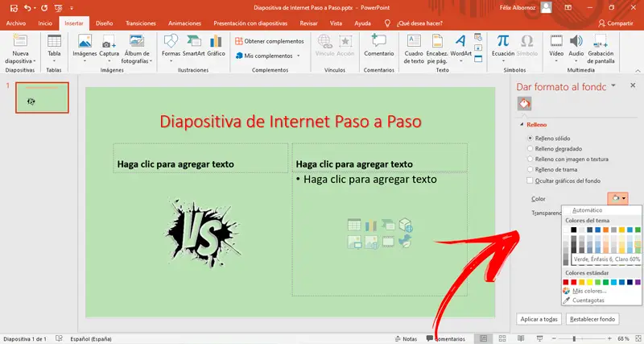This screenshot has width=644, height=344.
Task: Click Aplicar a todas button
Action: click(x=539, y=319)
